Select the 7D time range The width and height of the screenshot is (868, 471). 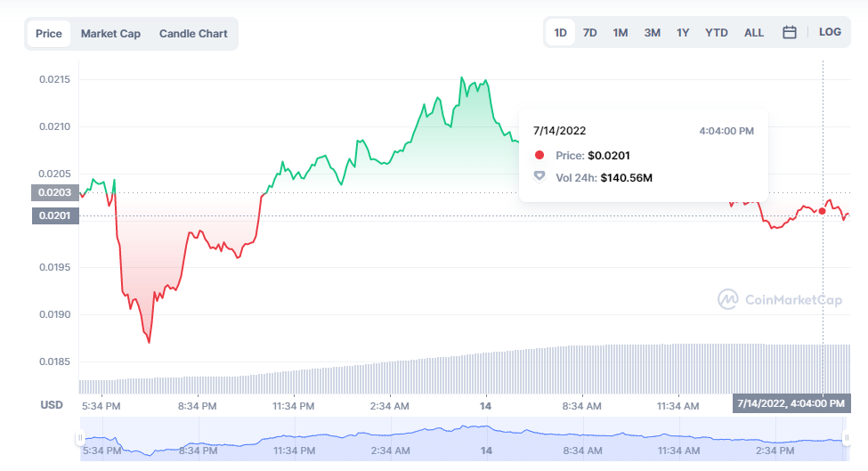click(x=589, y=33)
